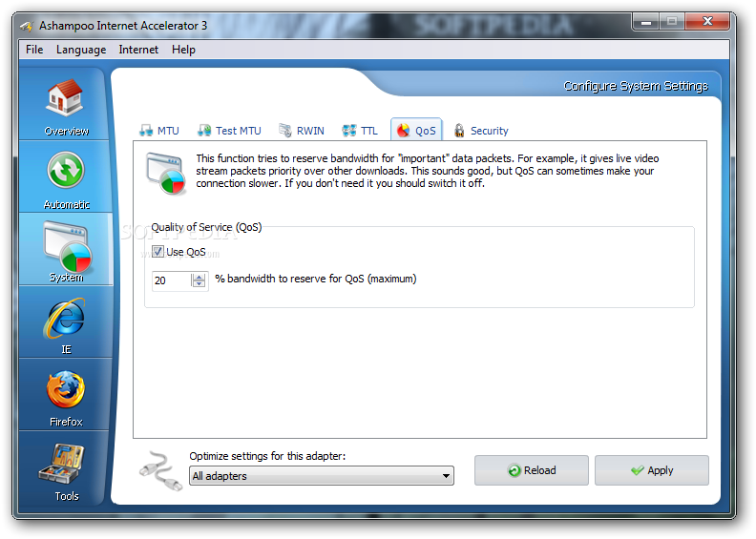The height and width of the screenshot is (539, 756).
Task: Click the network cable adapter icon
Action: pos(160,470)
